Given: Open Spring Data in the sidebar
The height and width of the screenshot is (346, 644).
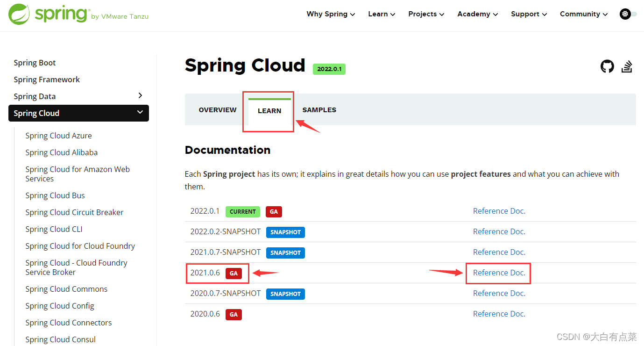Looking at the screenshot, I should [x=35, y=96].
